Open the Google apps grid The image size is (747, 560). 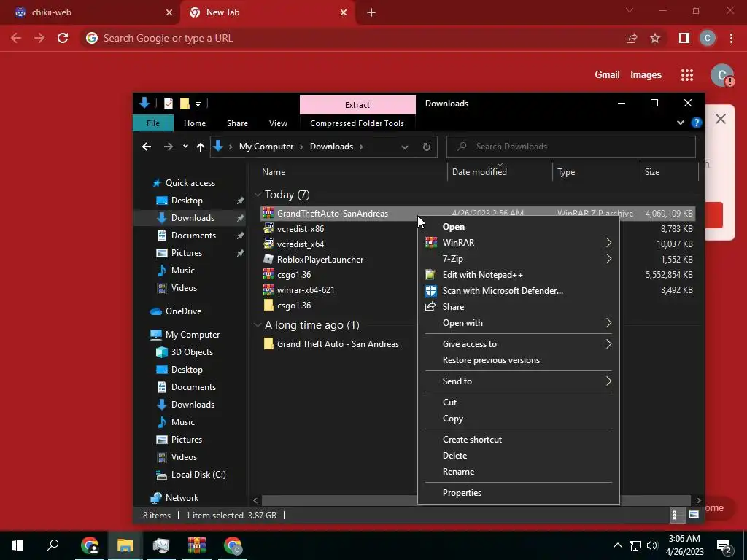pos(687,75)
